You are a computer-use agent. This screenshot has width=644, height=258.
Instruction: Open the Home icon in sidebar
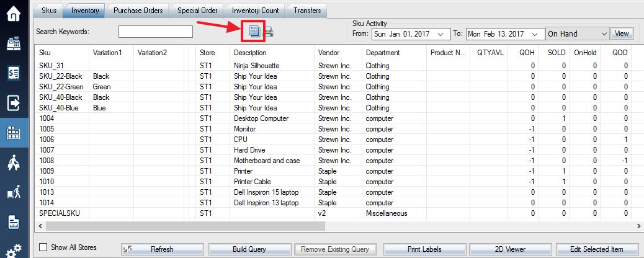pos(14,14)
